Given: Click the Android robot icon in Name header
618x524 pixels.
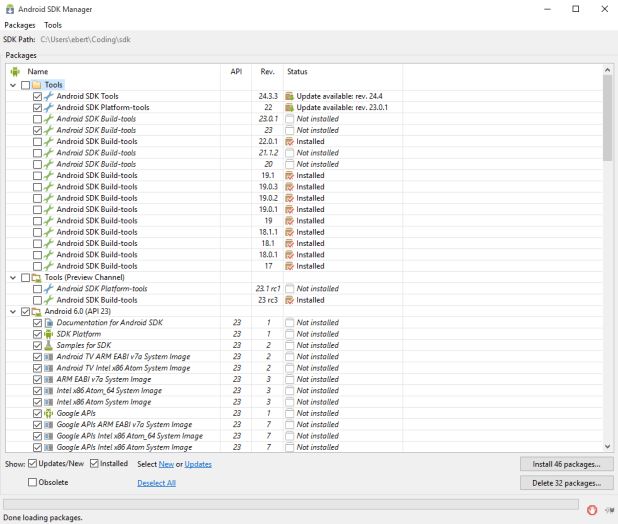Looking at the screenshot, I should 15,72.
